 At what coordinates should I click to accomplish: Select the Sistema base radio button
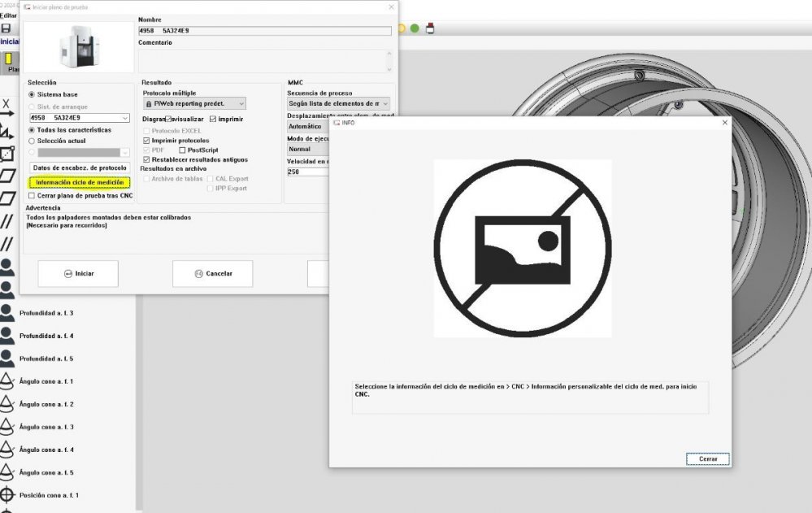[x=32, y=95]
